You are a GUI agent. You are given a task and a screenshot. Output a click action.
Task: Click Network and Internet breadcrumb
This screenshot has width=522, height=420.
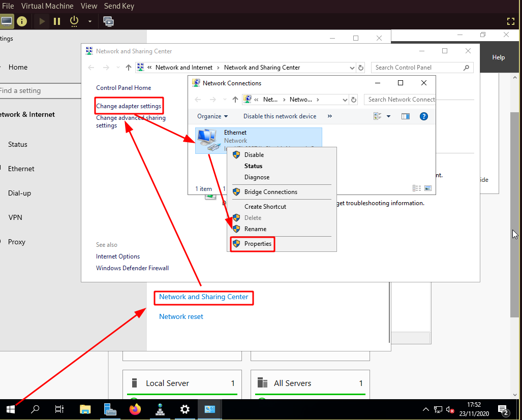point(184,68)
